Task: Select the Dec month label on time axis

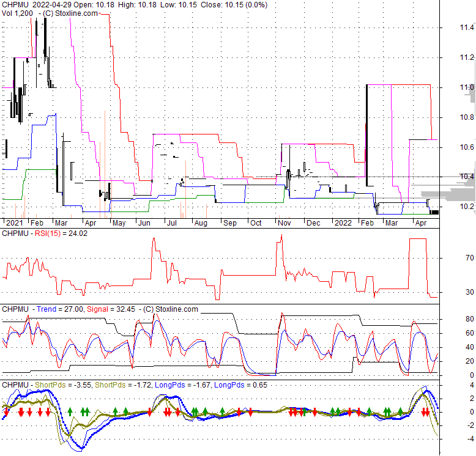Action: (x=313, y=223)
